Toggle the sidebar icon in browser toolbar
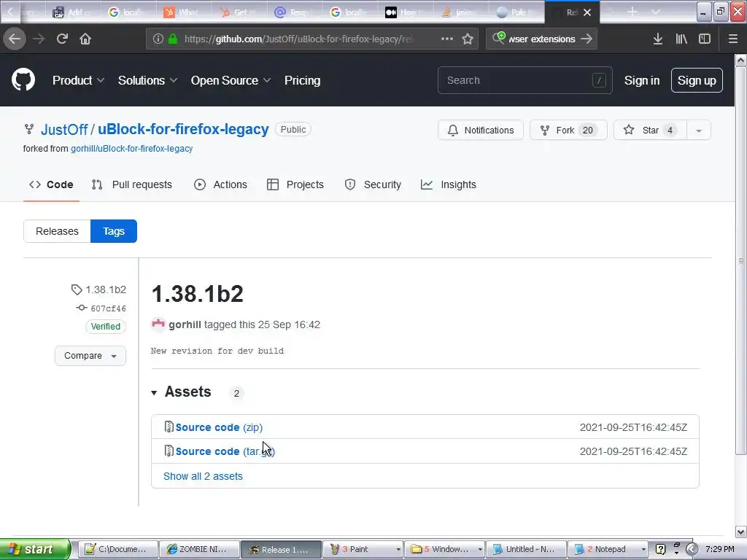The height and width of the screenshot is (560, 747). tap(705, 39)
